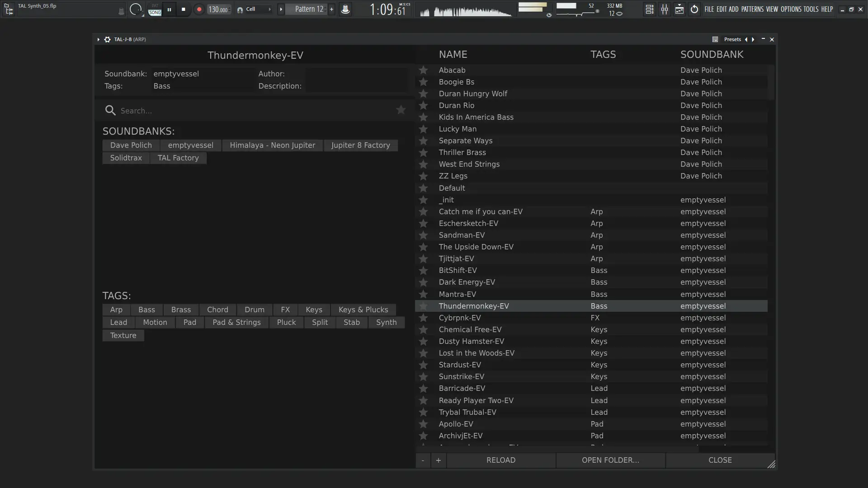868x488 pixels.
Task: Click the plugin settings gear icon
Action: 107,39
